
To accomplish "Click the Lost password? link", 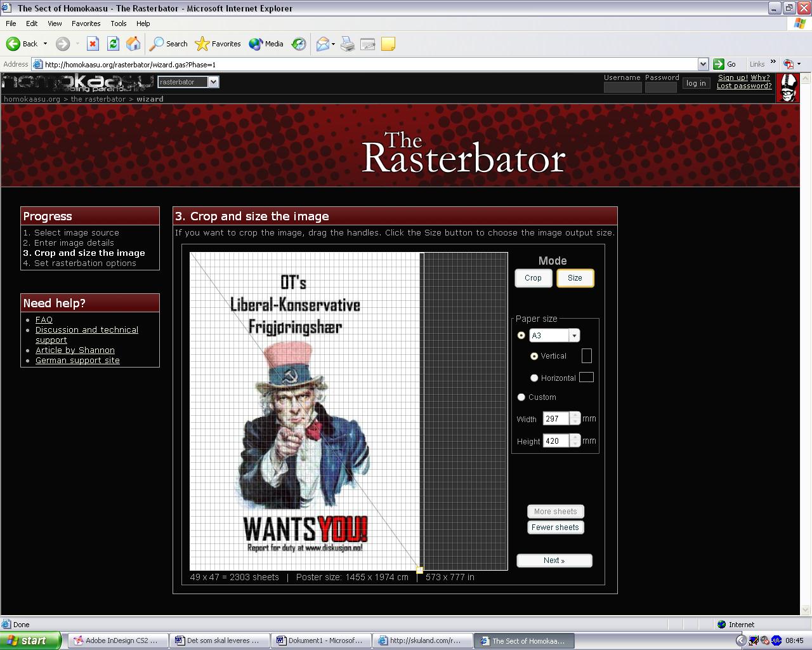I will point(744,86).
